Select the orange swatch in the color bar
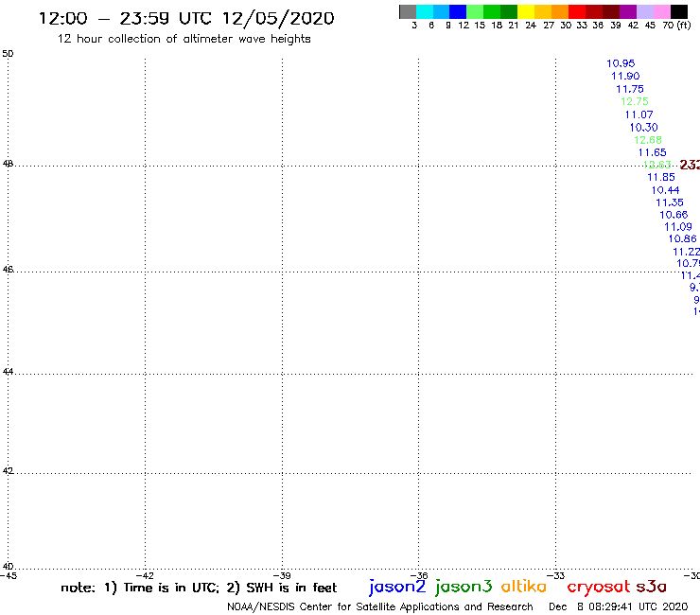This screenshot has width=700, height=615. 560,11
